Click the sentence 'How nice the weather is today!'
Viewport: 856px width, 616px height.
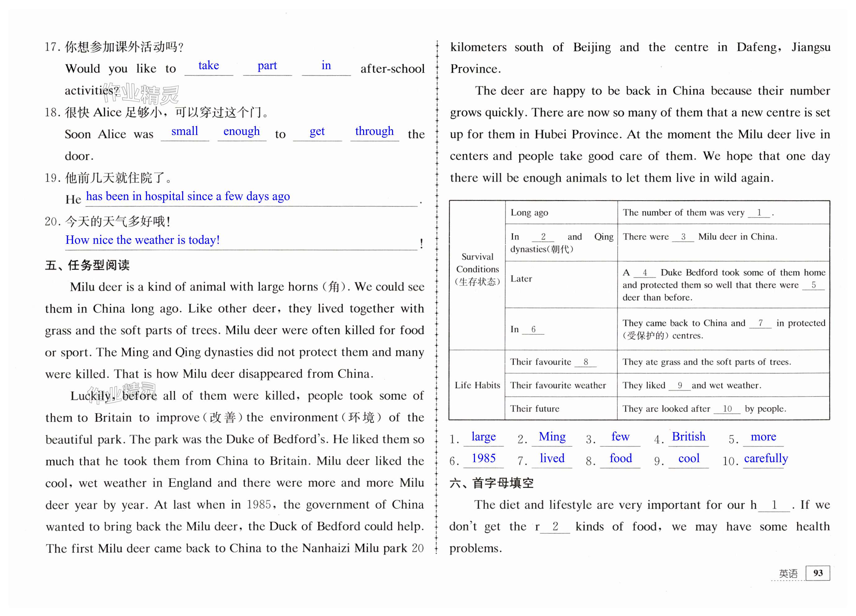coord(142,240)
